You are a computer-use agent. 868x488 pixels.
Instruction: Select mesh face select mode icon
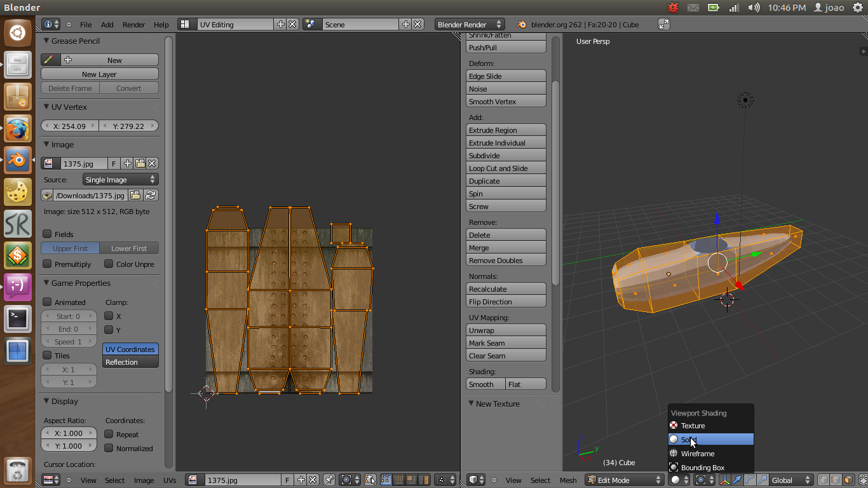pos(848,480)
